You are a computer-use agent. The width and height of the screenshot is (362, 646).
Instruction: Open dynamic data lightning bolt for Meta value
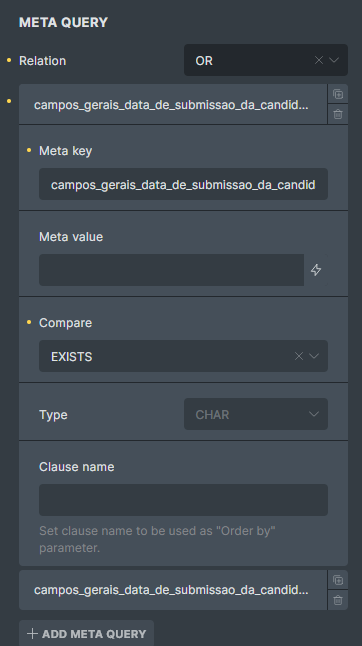coord(316,270)
